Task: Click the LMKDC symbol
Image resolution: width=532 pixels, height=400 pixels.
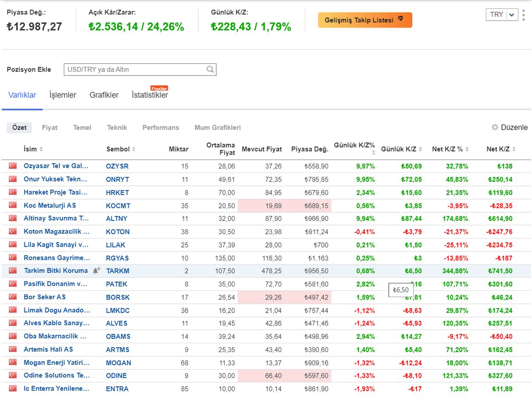Action: click(118, 310)
